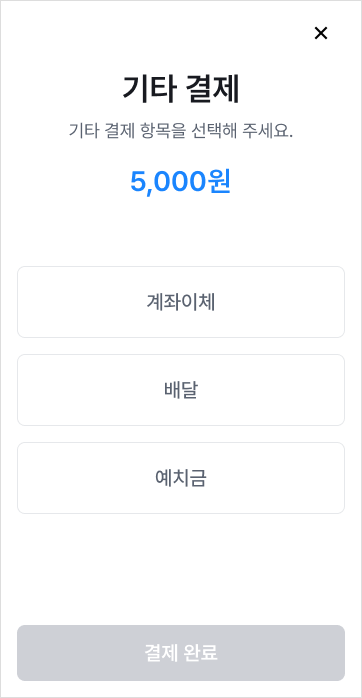Image resolution: width=362 pixels, height=698 pixels.
Task: Pick the 예치금 option
Action: (181, 478)
